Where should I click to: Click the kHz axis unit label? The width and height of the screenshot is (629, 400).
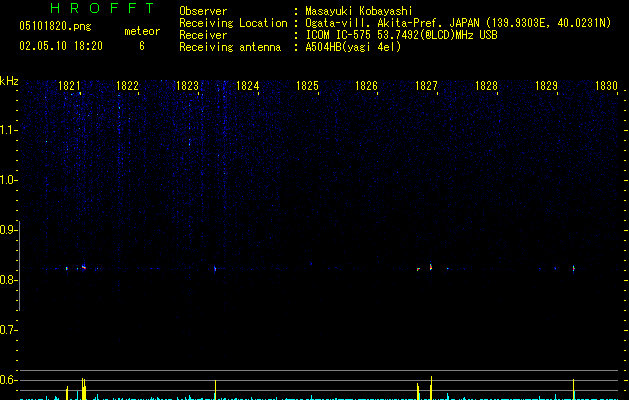tap(9, 81)
